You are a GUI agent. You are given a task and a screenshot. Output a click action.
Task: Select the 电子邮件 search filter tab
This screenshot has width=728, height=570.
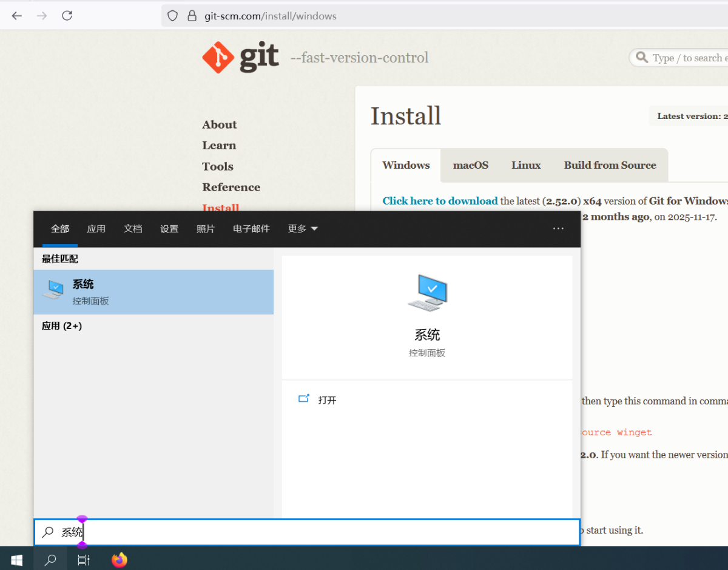tap(251, 229)
